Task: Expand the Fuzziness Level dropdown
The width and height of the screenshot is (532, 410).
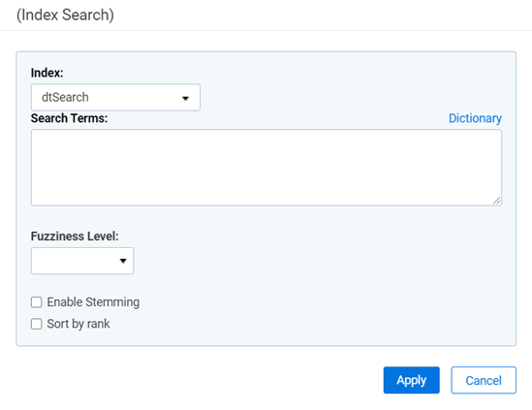Action: (x=82, y=261)
